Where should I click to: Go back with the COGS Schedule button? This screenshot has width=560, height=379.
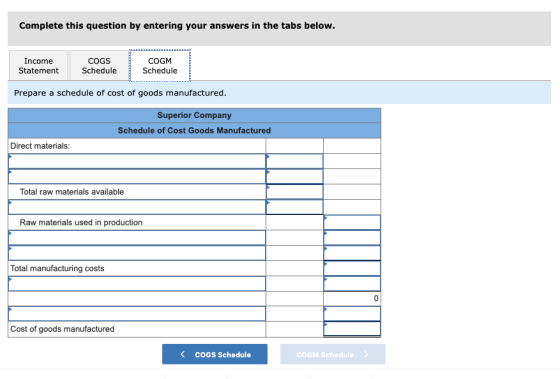coord(215,354)
